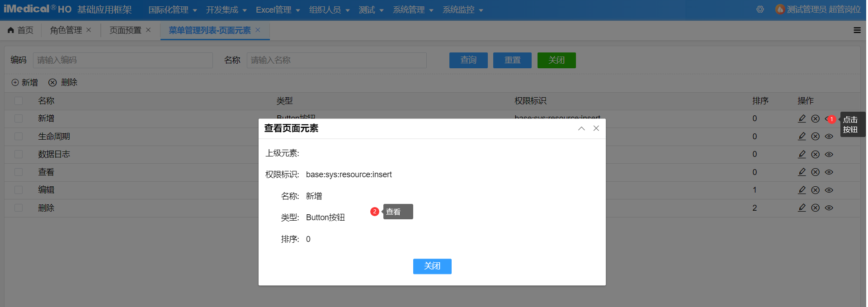
Task: Click base:sys:resource:insert value in the dialog
Action: [349, 175]
